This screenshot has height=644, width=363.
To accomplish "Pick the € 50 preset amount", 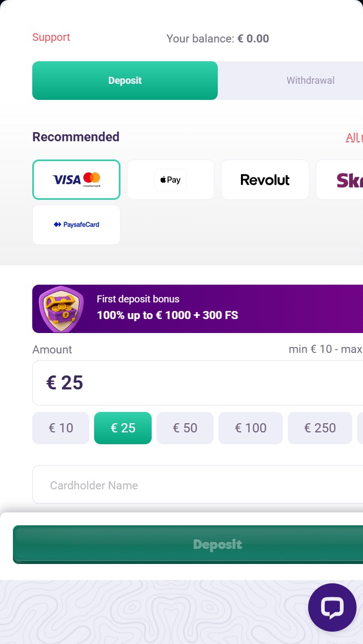I will click(x=185, y=428).
